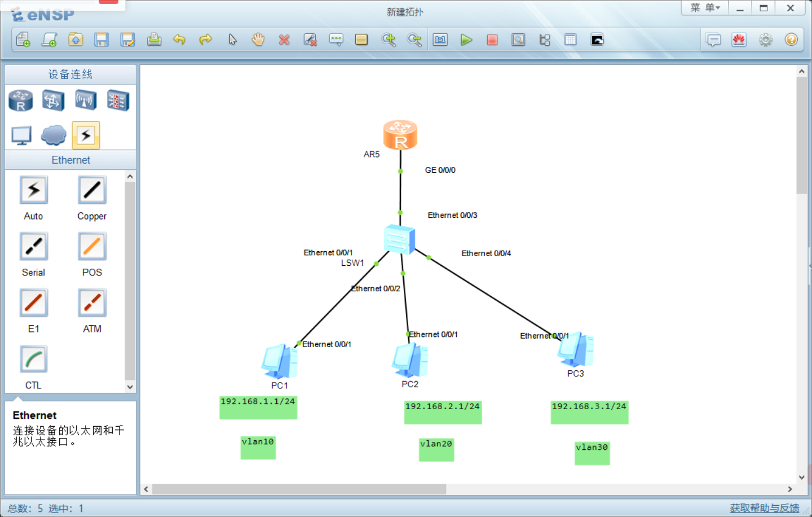Click the yellow rectangle palette tool
The width and height of the screenshot is (812, 517).
[x=361, y=40]
